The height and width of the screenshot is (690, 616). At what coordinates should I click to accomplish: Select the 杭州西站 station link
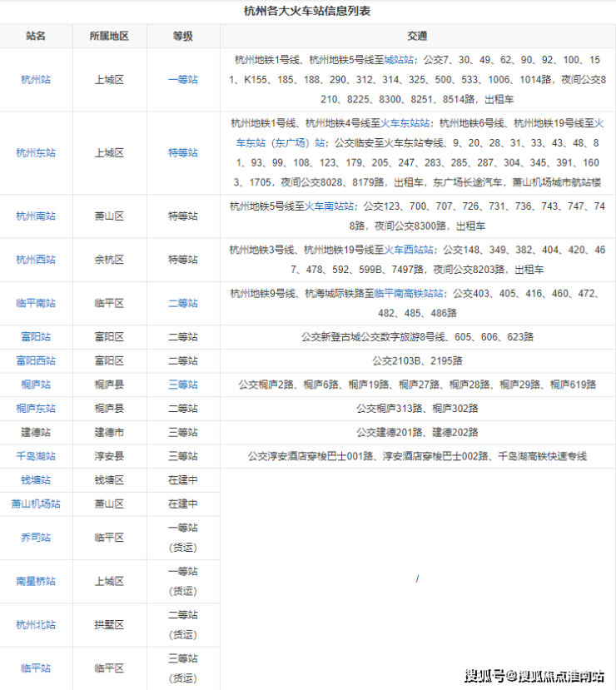[36, 260]
